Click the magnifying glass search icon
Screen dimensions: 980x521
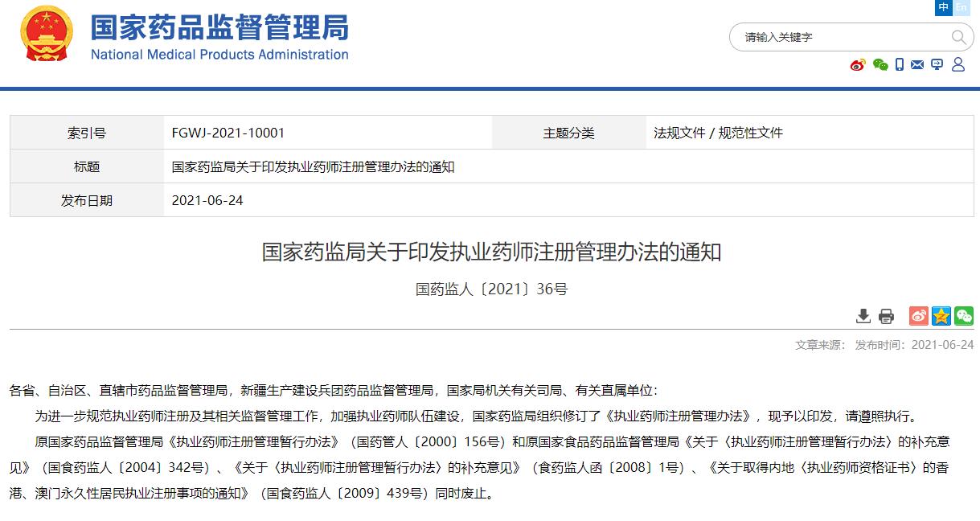(x=958, y=37)
